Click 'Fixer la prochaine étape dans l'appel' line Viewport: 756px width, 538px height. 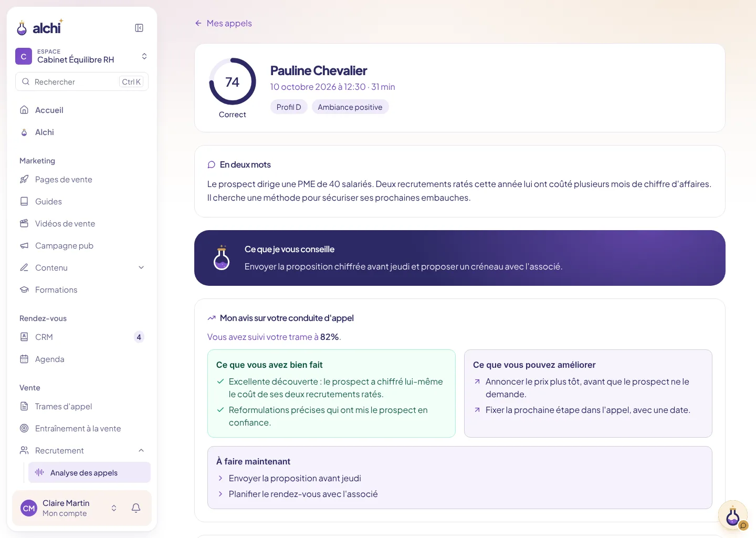pos(588,410)
